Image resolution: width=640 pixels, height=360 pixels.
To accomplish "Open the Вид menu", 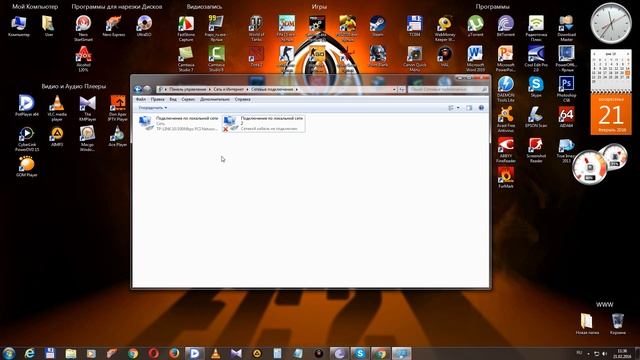I will tap(173, 99).
